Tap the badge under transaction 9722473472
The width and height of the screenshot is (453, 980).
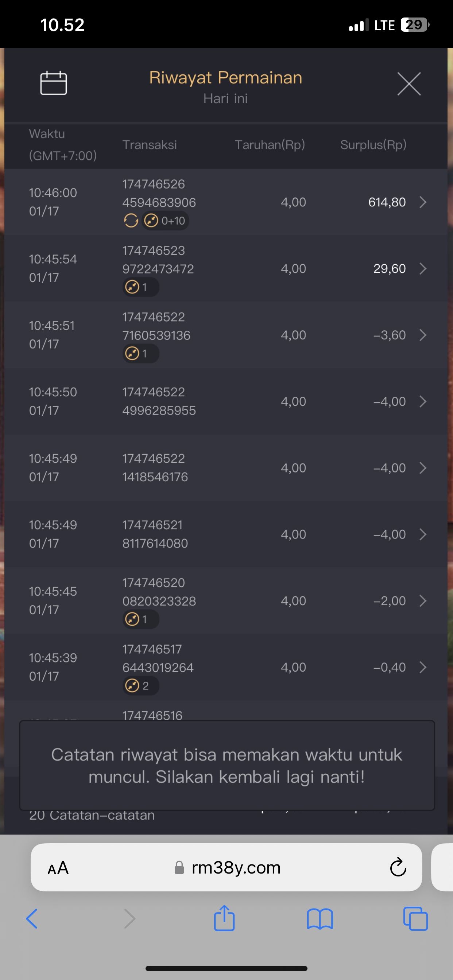pos(140,287)
